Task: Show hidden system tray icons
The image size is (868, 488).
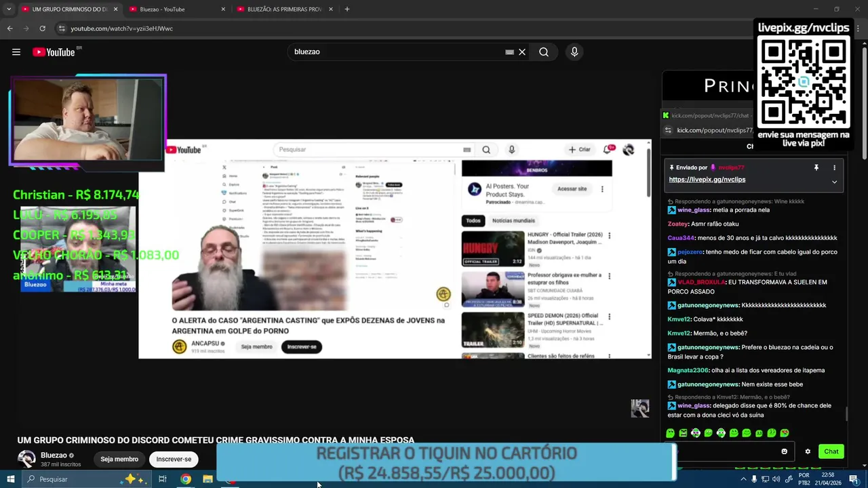Action: click(x=743, y=479)
